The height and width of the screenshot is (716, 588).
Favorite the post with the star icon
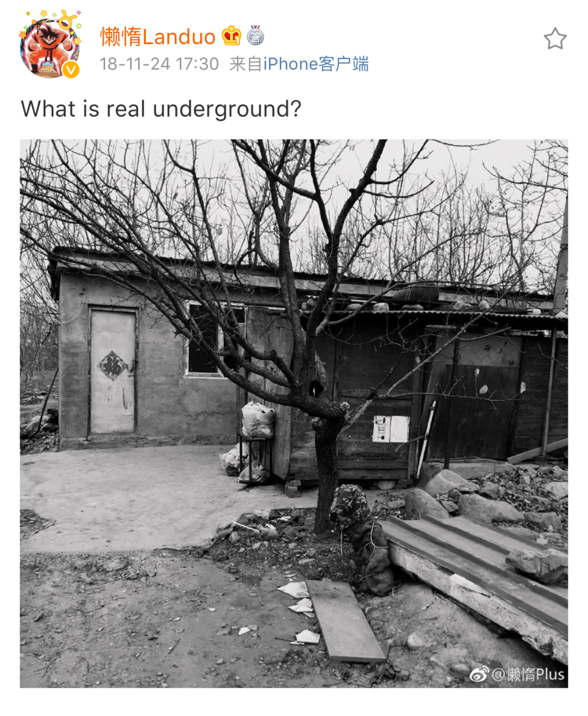pos(555,39)
